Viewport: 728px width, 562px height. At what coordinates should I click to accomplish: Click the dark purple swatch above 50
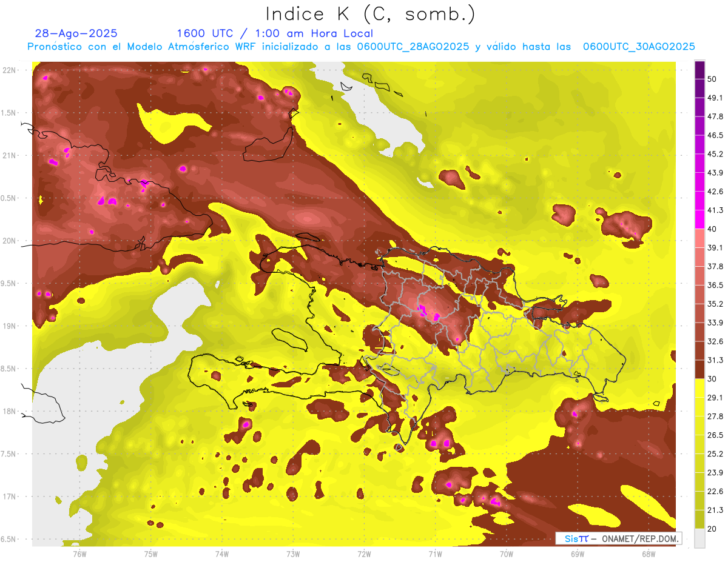[x=699, y=70]
